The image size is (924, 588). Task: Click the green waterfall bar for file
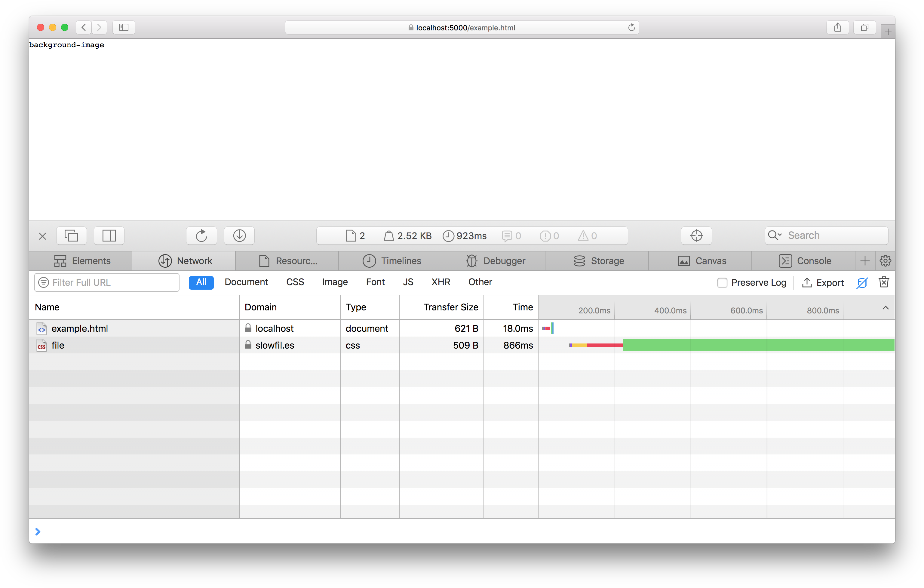(758, 345)
